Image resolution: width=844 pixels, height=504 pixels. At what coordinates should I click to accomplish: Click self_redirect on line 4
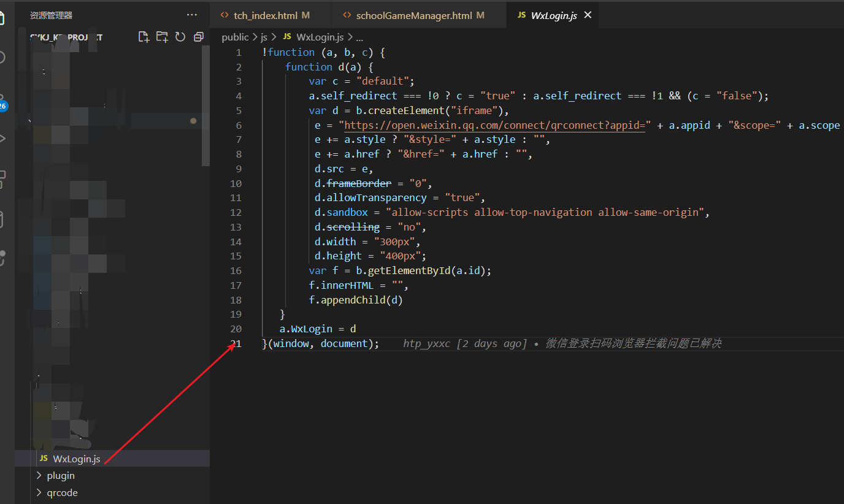(356, 96)
